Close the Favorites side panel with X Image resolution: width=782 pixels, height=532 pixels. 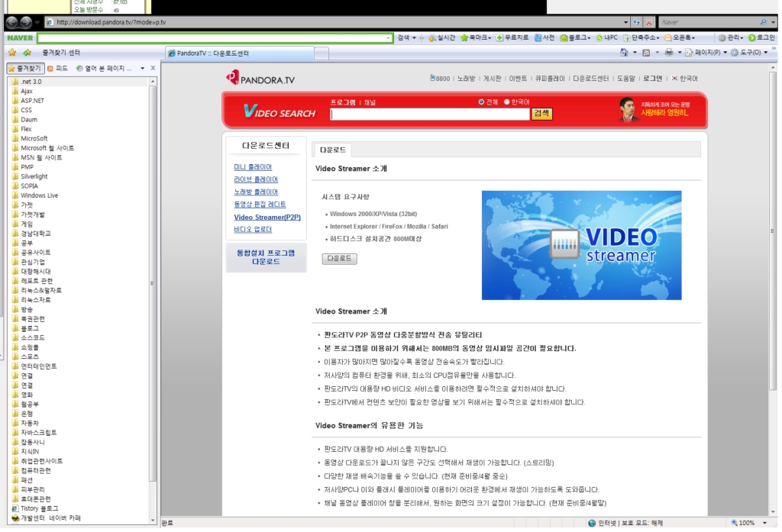tap(153, 68)
